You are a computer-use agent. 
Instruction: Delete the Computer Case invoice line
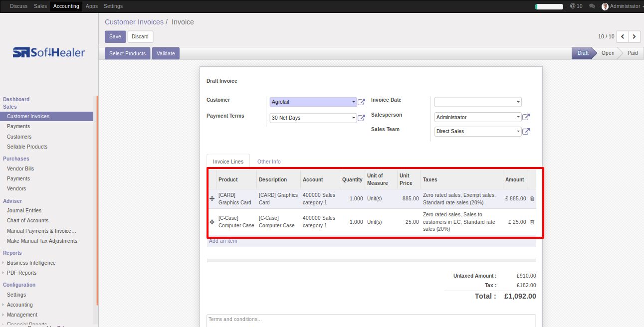[x=532, y=222]
